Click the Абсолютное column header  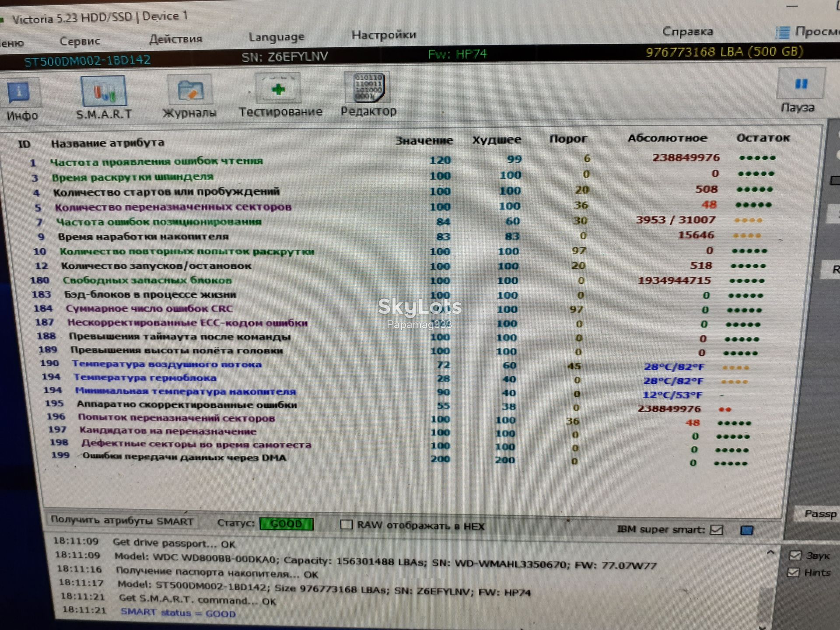(x=667, y=138)
